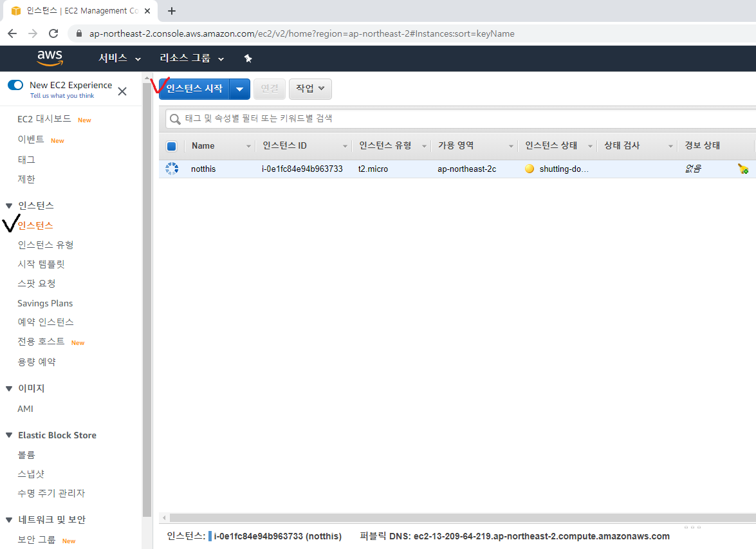Toggle the New EC2 Experience switch
The height and width of the screenshot is (549, 756).
click(15, 85)
